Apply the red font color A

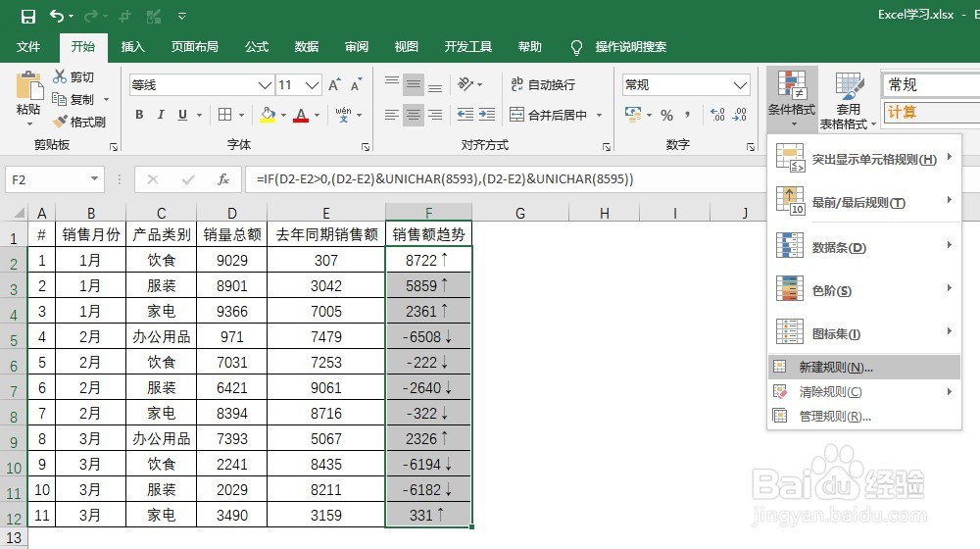[x=301, y=115]
